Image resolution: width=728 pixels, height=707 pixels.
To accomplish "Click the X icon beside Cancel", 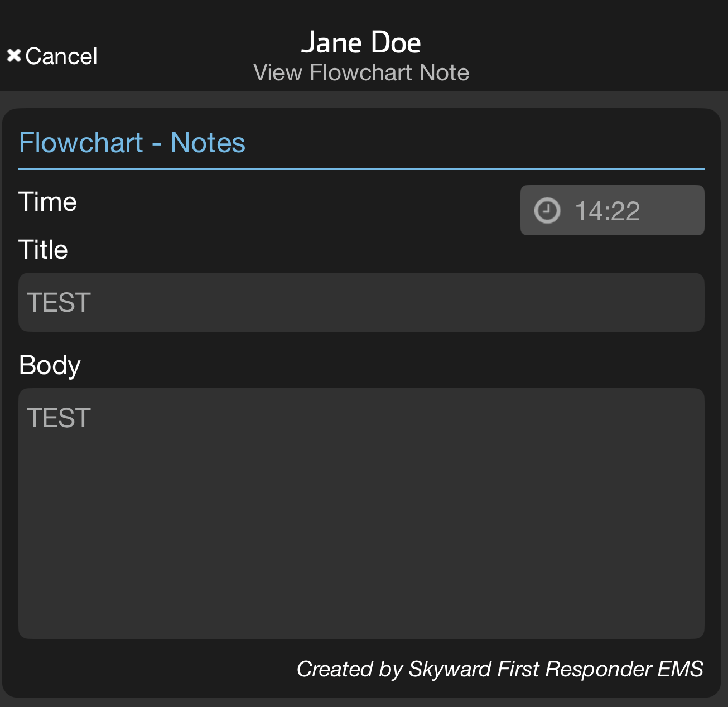I will 14,56.
